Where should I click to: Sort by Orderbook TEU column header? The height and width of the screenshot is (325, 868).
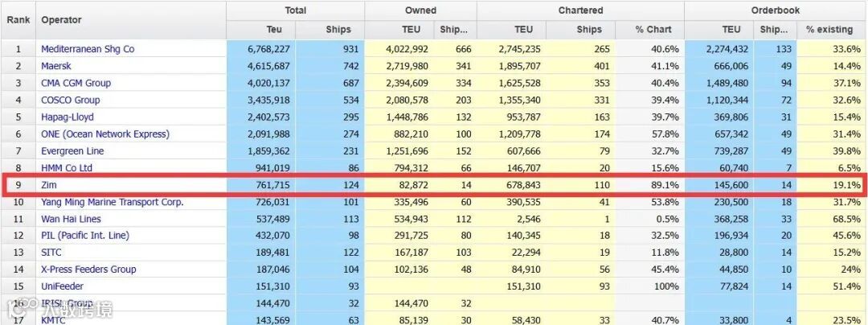tap(731, 30)
